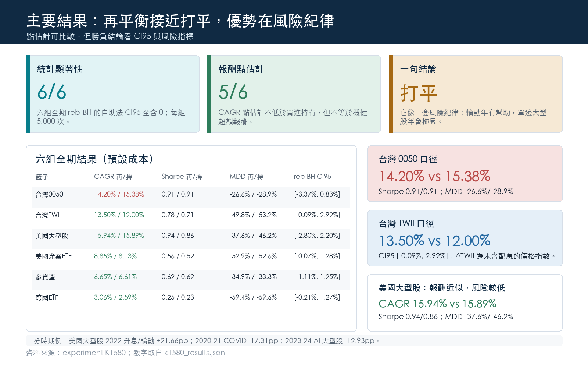Click the 報酬點估計 card heading

click(x=241, y=69)
